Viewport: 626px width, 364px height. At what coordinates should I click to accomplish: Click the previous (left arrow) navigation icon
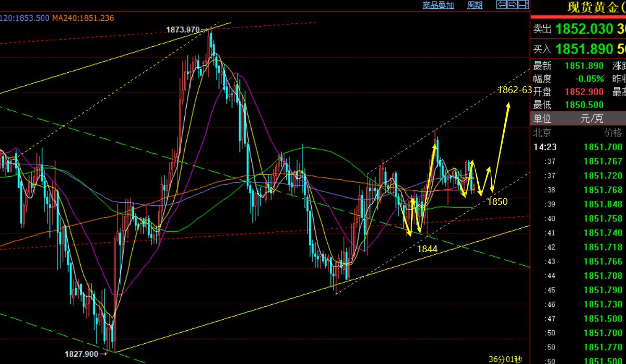pyautogui.click(x=502, y=5)
